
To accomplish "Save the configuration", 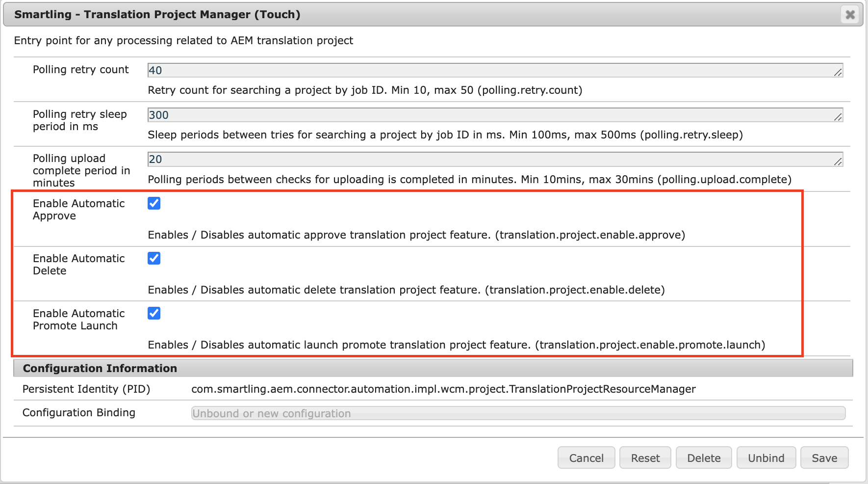I will click(x=824, y=458).
